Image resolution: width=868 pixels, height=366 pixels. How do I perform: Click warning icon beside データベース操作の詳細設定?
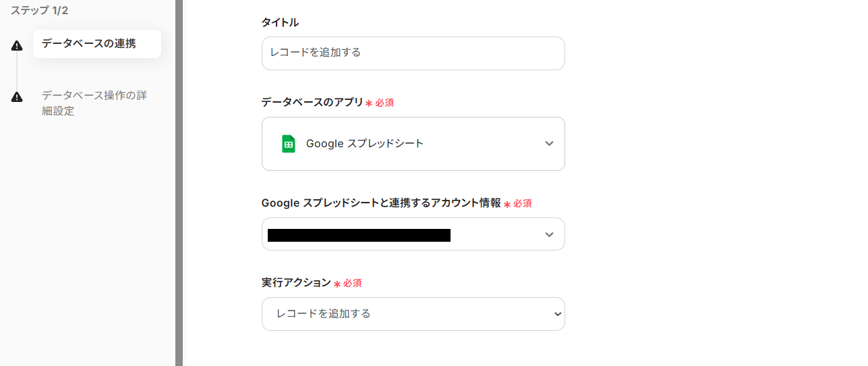click(x=18, y=97)
